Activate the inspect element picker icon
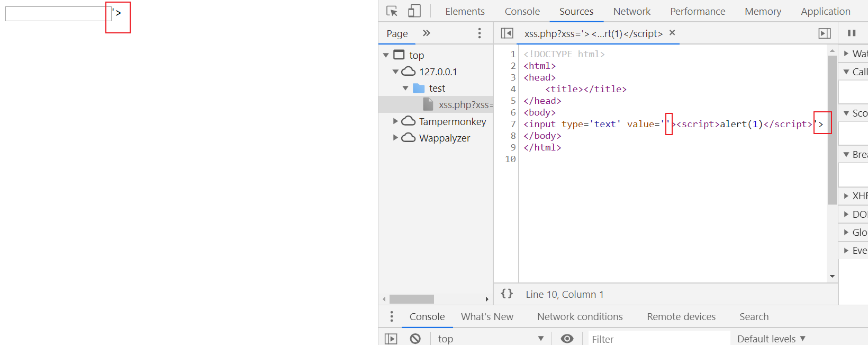Viewport: 868px width, 345px height. 392,11
